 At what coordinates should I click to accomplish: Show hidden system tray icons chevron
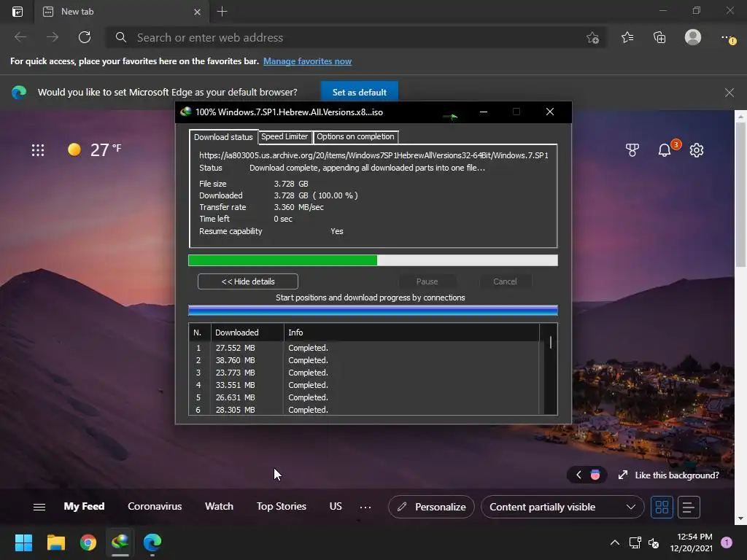[x=614, y=542]
